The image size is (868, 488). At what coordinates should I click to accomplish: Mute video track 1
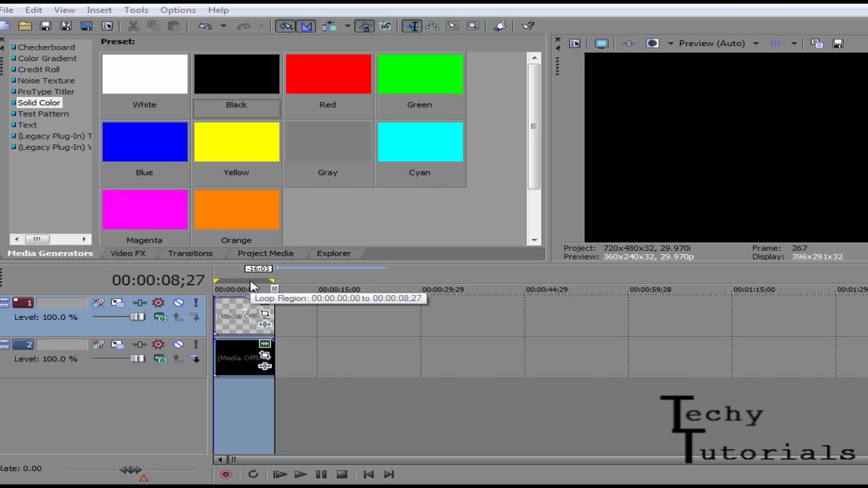178,303
